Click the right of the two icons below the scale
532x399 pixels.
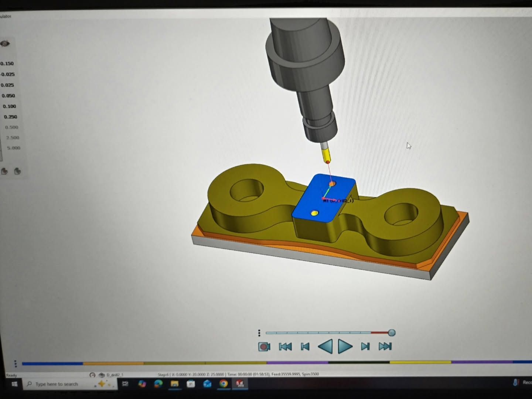17,171
